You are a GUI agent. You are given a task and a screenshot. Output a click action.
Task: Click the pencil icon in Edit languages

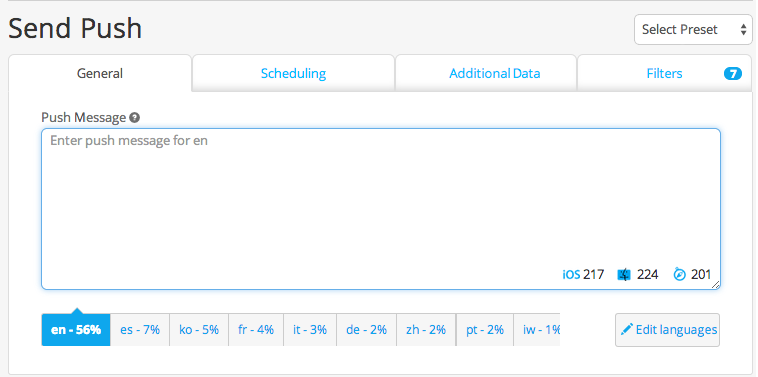(x=627, y=330)
